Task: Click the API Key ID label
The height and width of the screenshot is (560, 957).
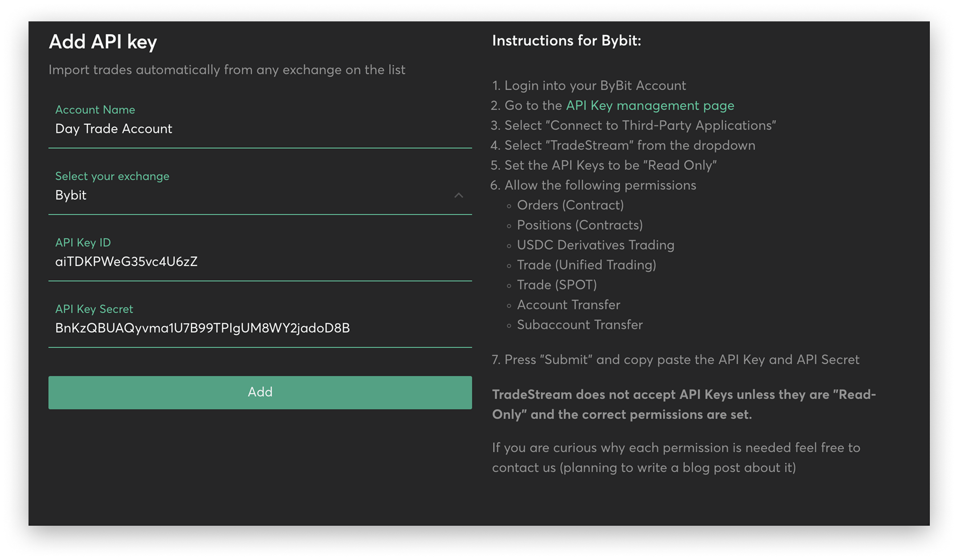Action: (83, 242)
